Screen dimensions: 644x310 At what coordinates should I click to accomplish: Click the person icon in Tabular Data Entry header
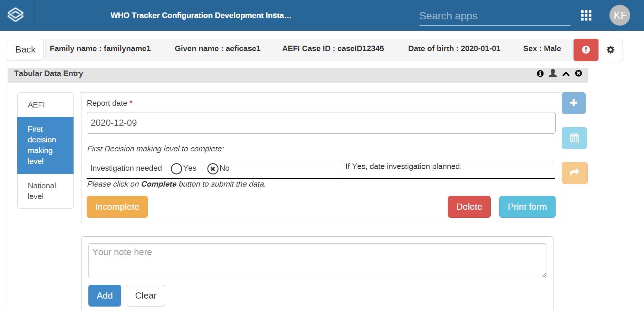553,73
